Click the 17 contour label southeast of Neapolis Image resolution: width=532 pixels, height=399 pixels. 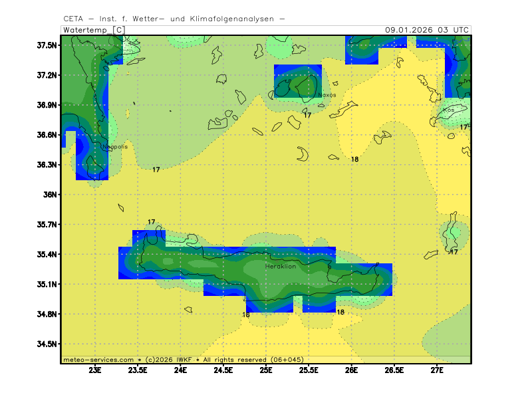coord(156,170)
